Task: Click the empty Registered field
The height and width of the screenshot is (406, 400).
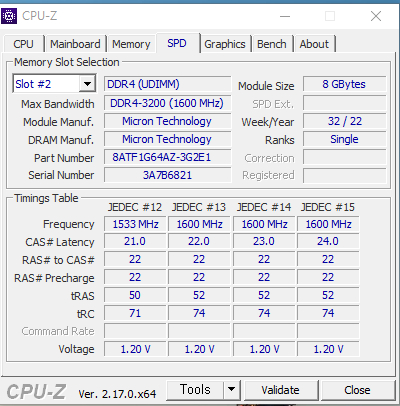Action: coord(344,175)
